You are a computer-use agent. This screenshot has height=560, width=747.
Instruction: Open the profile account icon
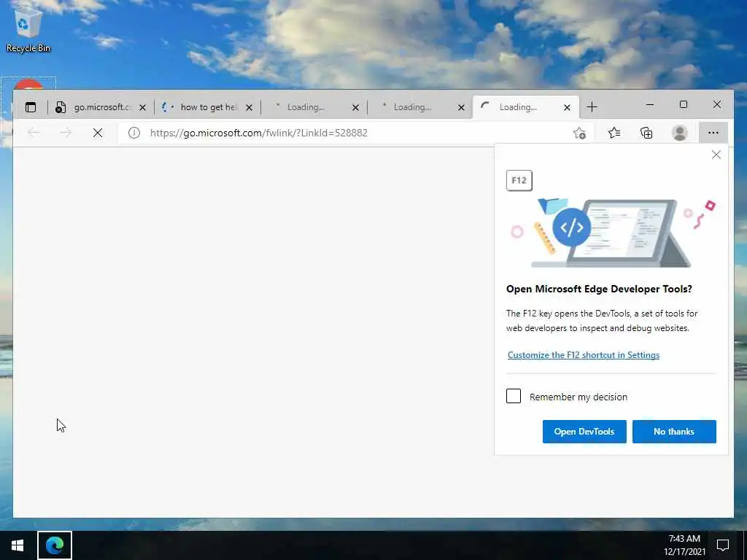(679, 133)
